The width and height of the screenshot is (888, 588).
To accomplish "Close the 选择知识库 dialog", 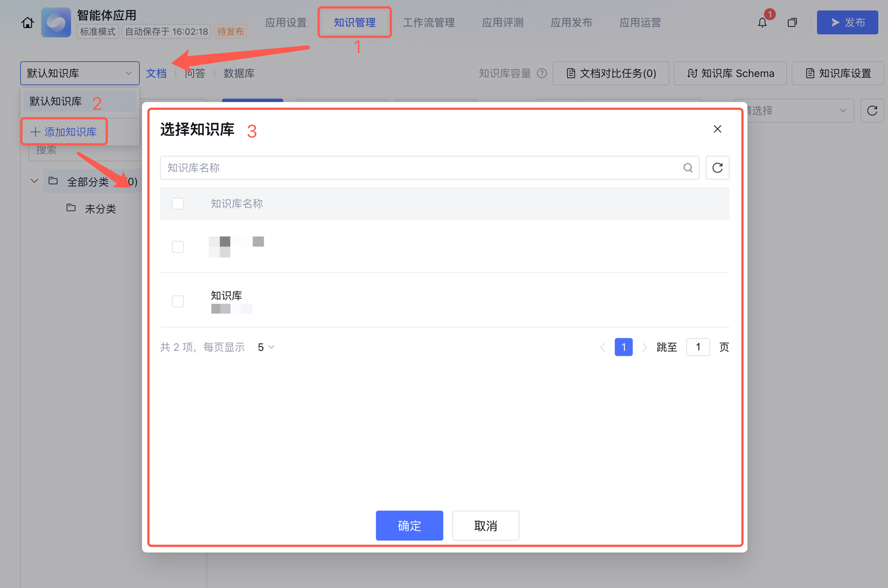I will pos(717,129).
